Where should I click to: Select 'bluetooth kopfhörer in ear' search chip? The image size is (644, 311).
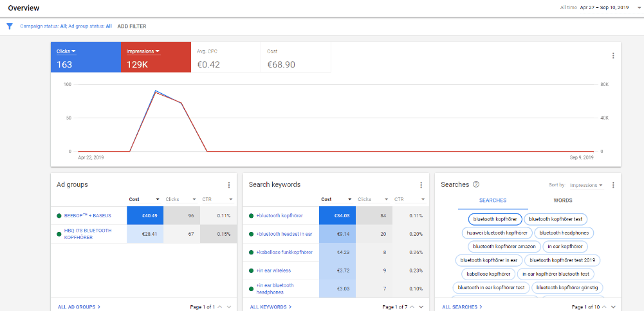[x=489, y=260]
